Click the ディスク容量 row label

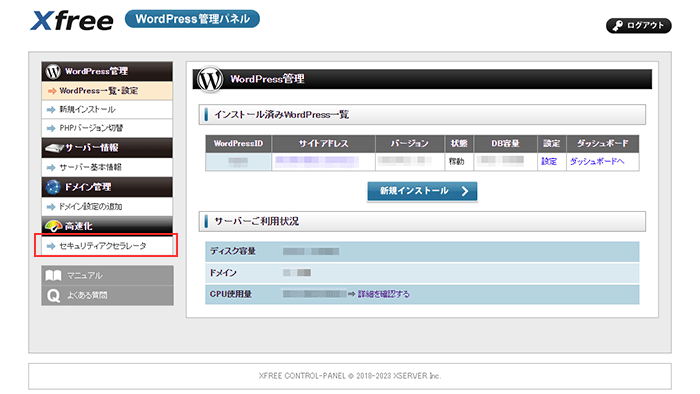[233, 251]
